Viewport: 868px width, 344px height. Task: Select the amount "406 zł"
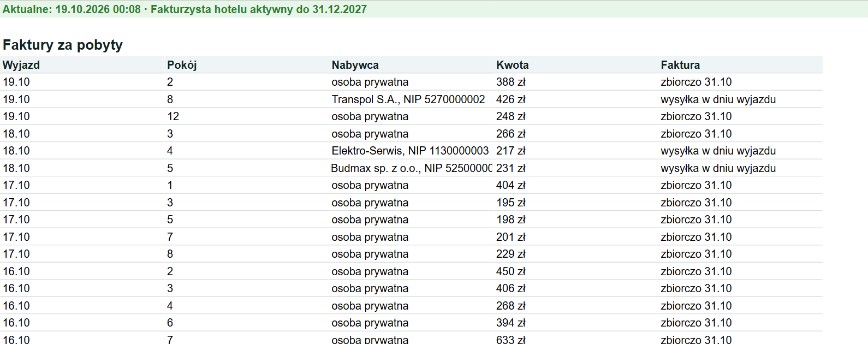(511, 288)
